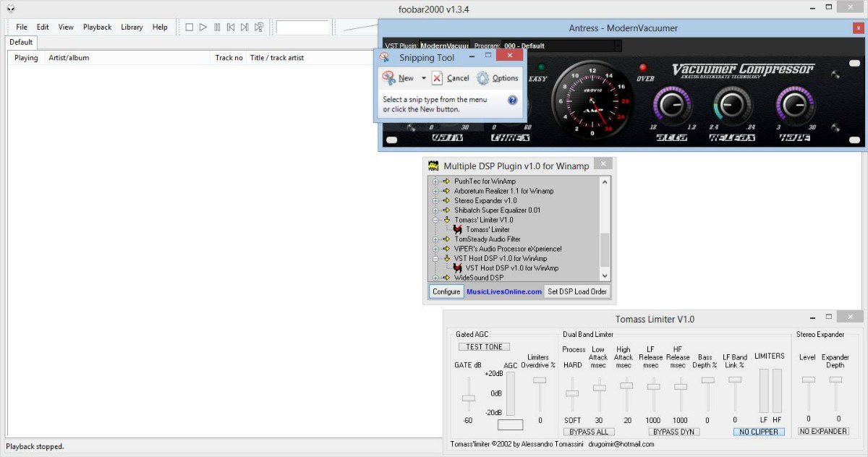Toggle BYPASS ALL in Dual Band Limiter

pyautogui.click(x=588, y=432)
